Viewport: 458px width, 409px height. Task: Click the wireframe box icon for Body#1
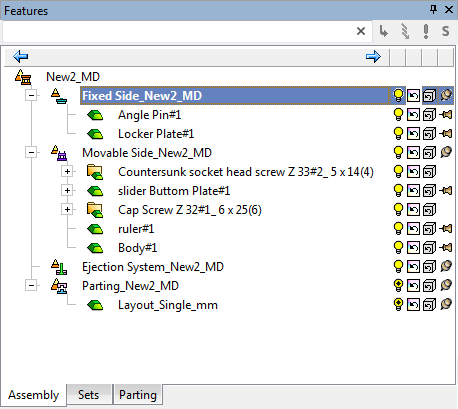click(429, 248)
